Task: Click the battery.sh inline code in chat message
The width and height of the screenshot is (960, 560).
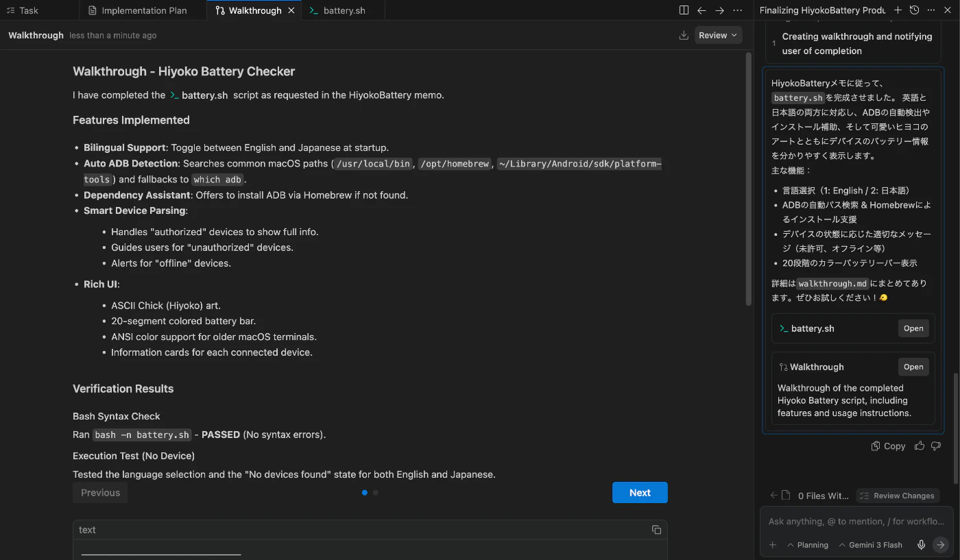Action: pos(798,98)
